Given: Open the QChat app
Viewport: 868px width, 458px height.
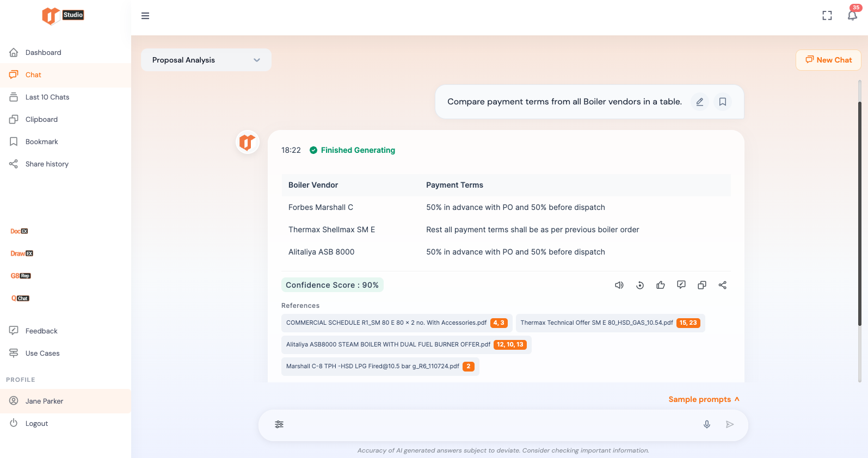Looking at the screenshot, I should click(x=20, y=298).
